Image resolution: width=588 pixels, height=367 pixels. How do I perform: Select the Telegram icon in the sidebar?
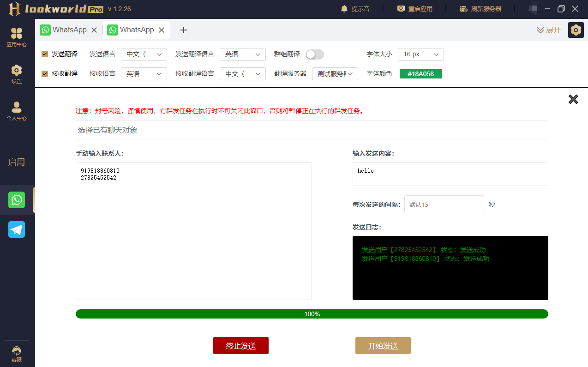[x=17, y=229]
